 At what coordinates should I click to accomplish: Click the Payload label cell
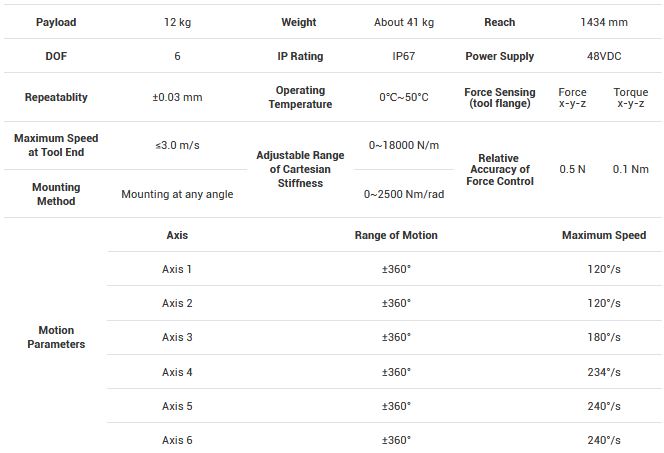[56, 22]
